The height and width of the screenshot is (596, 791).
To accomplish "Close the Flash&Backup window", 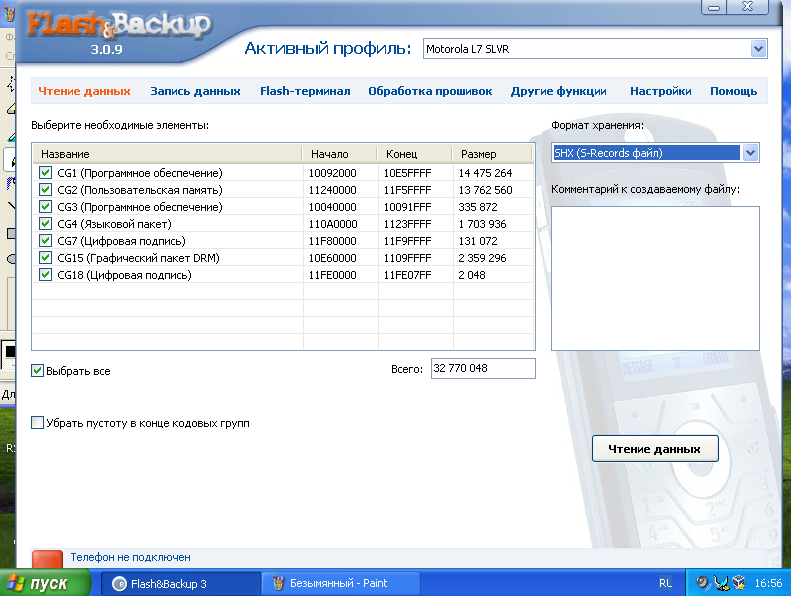I will [x=748, y=7].
